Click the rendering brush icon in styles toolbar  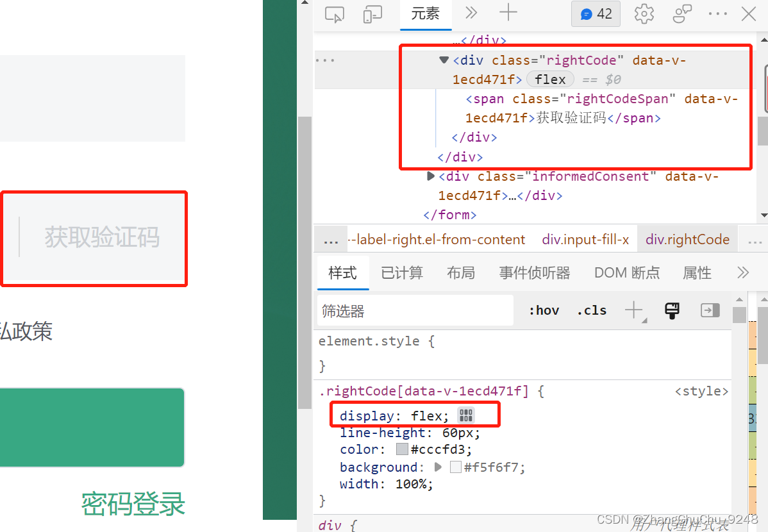[x=672, y=310]
